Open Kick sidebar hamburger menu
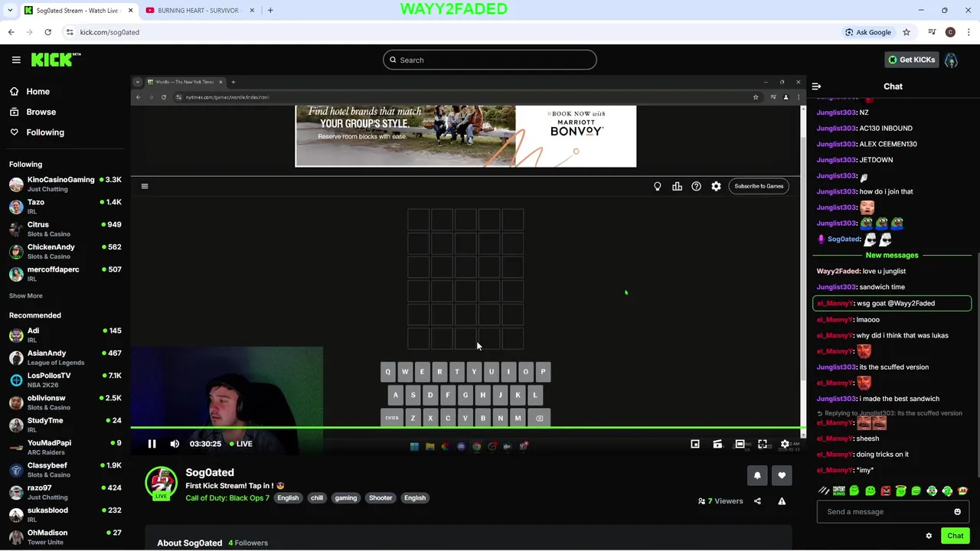980x551 pixels. tap(16, 60)
